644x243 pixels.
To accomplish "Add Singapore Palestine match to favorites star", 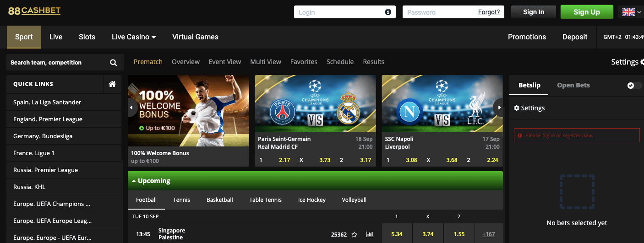I will (x=354, y=234).
